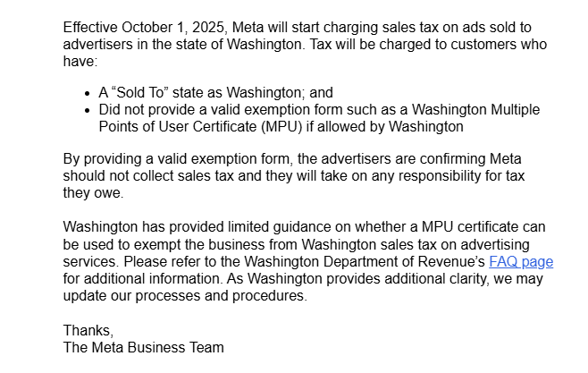Click the word "have:" before the bullets
Viewport: 588px width, 373px height.
click(80, 61)
